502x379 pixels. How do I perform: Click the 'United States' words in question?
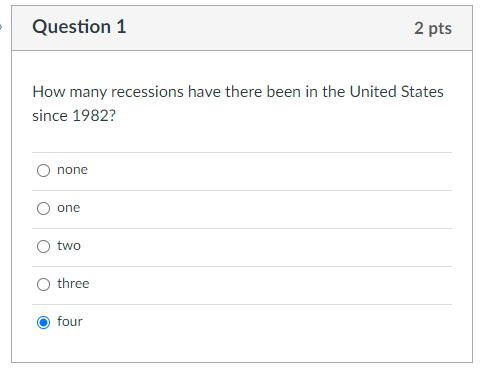pyautogui.click(x=397, y=91)
